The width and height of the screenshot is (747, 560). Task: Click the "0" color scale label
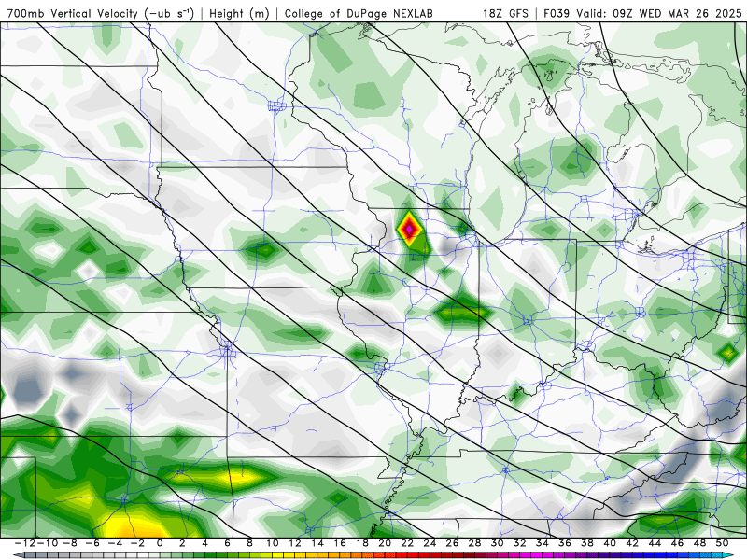tap(160, 543)
